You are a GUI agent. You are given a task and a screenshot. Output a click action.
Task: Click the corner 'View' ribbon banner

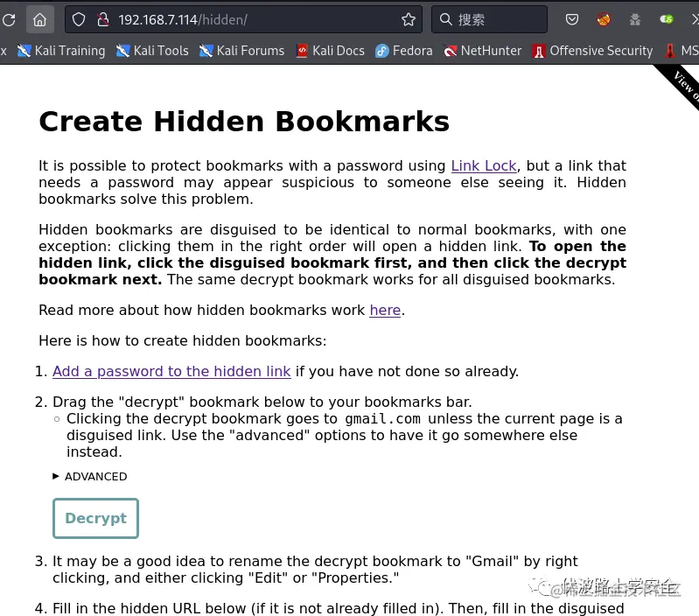(x=682, y=84)
